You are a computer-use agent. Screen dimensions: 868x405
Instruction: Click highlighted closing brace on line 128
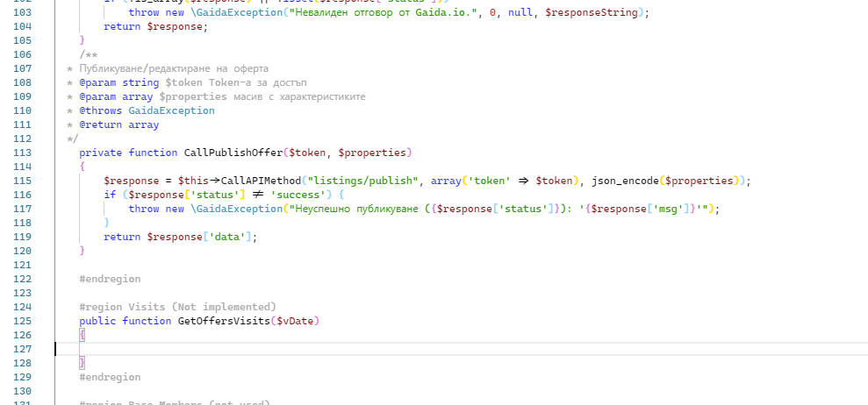pos(82,363)
